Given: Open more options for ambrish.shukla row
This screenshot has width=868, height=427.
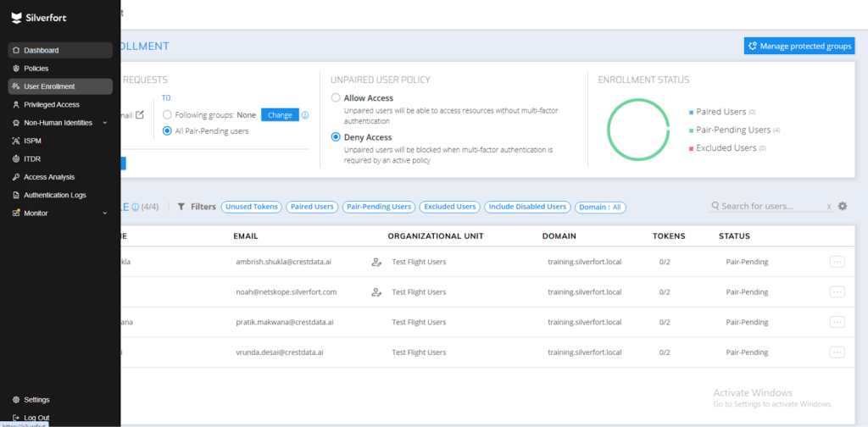Looking at the screenshot, I should (x=837, y=262).
